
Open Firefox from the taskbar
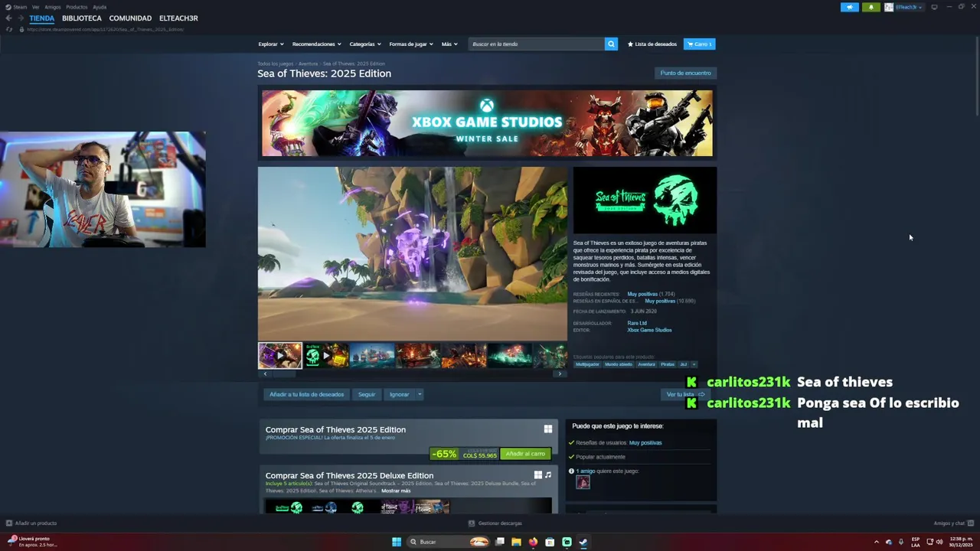click(533, 542)
